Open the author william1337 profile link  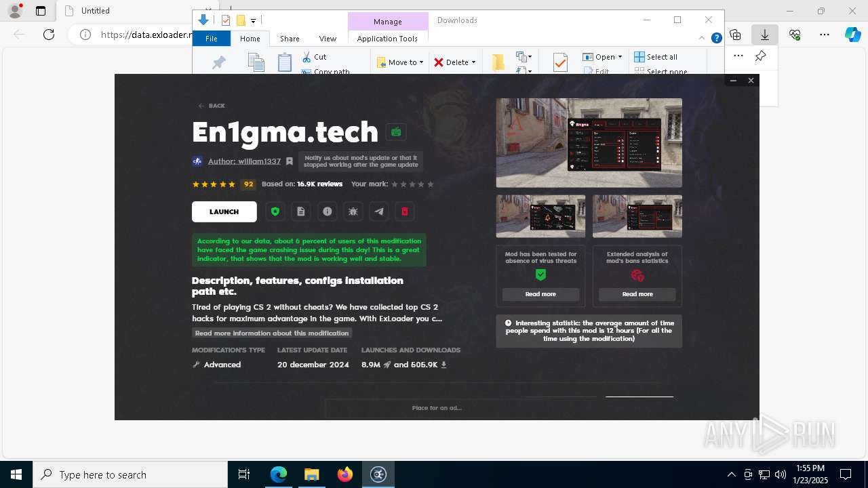point(244,161)
